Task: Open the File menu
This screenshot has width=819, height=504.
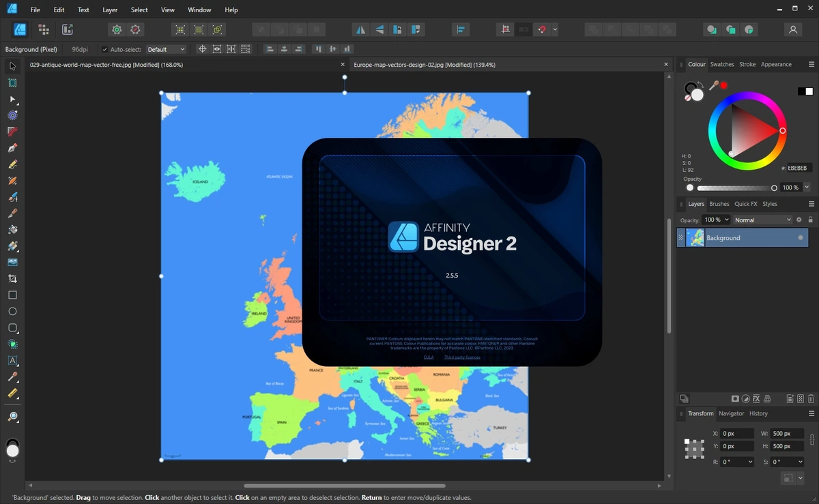Action: pos(35,10)
